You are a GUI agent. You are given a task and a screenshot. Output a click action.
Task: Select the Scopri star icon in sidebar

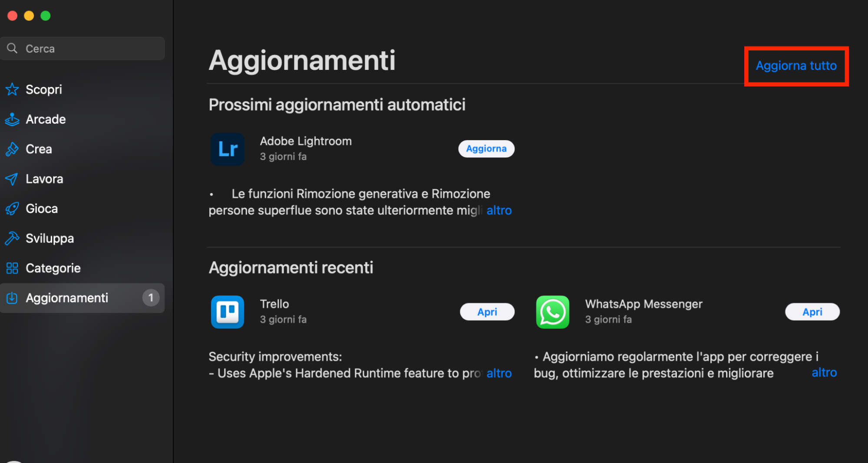point(12,89)
